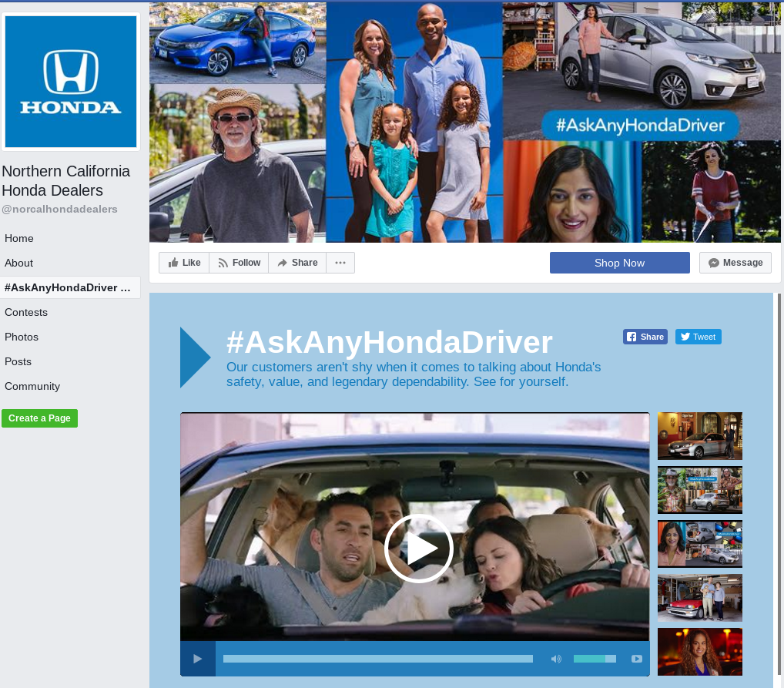Click the #AskAnyHondaDriver hashtag badge on cover photo
The width and height of the screenshot is (784, 688).
click(x=640, y=125)
